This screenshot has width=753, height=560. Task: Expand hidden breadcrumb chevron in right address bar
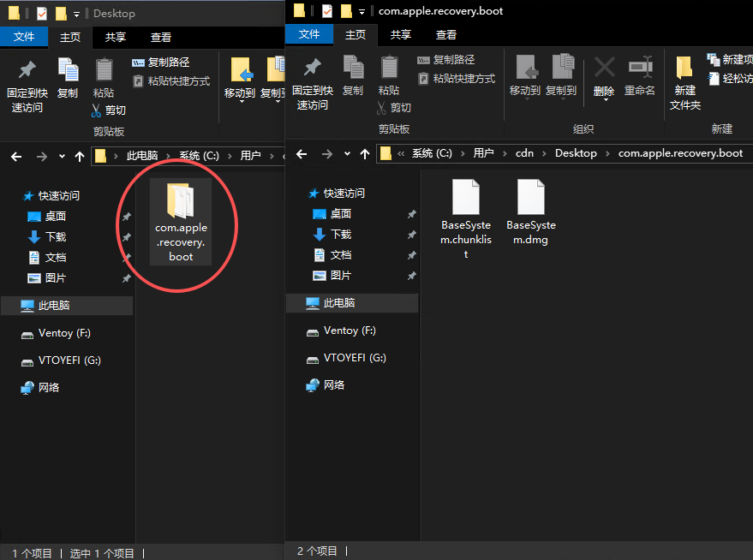401,153
